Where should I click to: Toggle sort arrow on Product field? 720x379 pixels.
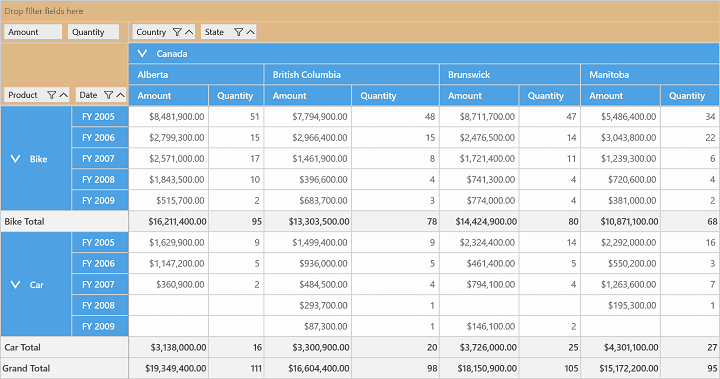tap(63, 95)
